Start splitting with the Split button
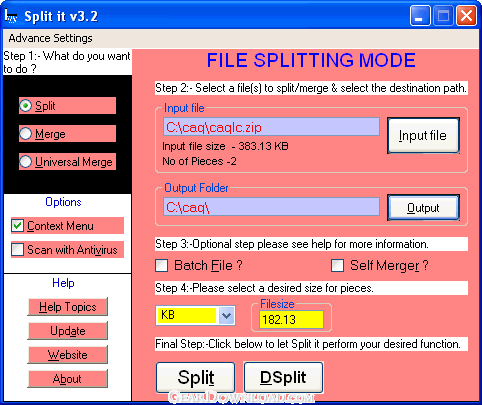The height and width of the screenshot is (405, 482). pyautogui.click(x=196, y=377)
